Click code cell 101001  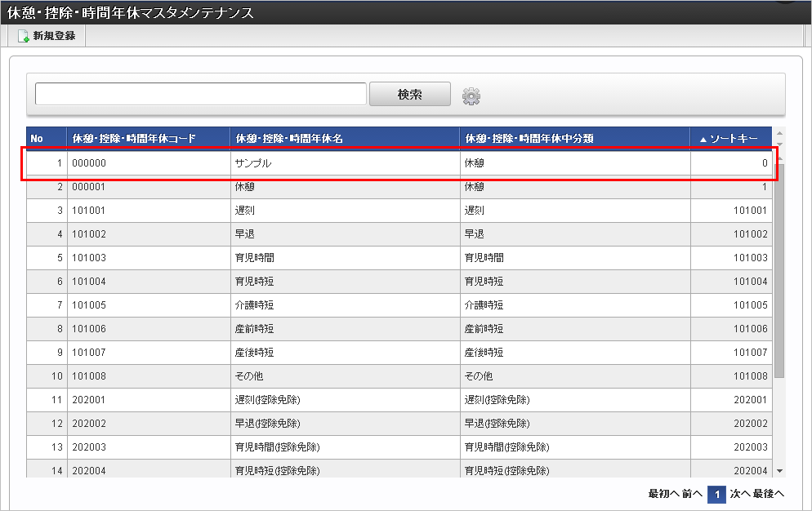149,211
